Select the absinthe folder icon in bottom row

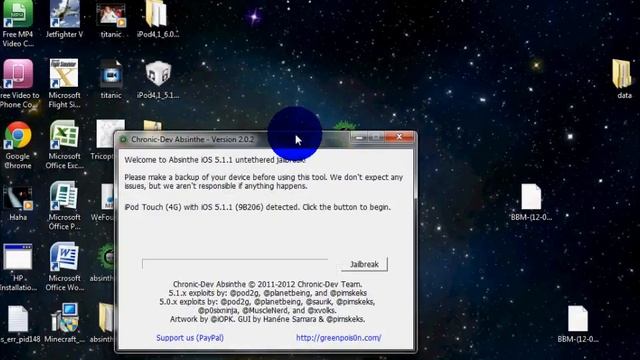tap(107, 318)
